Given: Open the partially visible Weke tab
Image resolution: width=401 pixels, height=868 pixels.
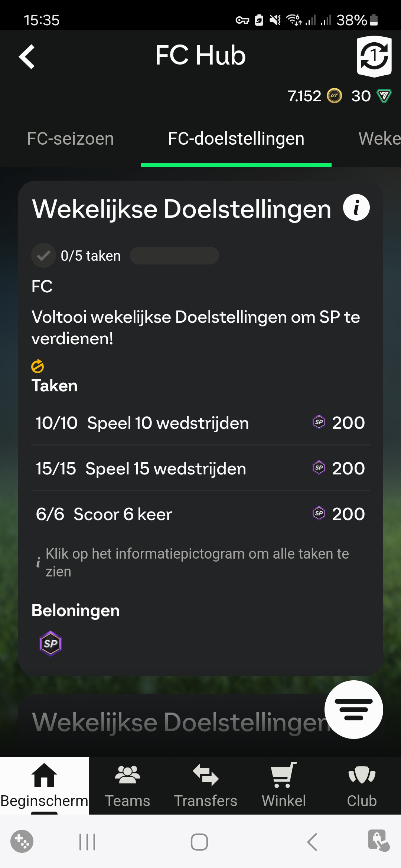Looking at the screenshot, I should click(x=379, y=139).
